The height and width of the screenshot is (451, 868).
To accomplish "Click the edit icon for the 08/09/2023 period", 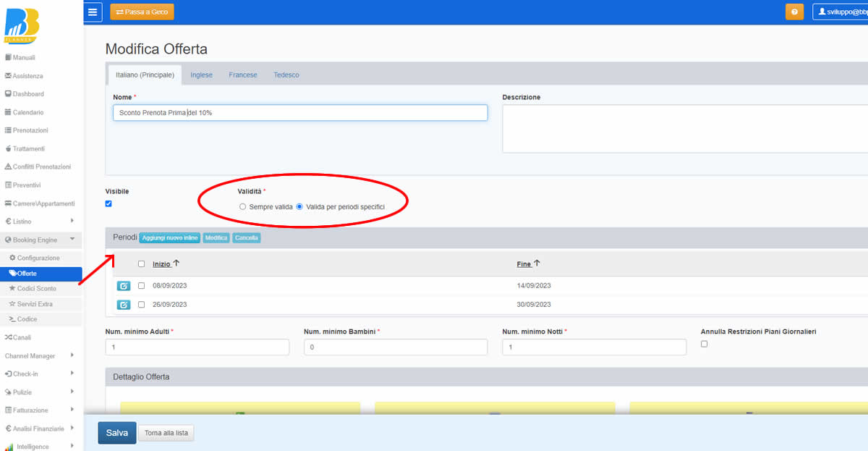I will pyautogui.click(x=124, y=286).
